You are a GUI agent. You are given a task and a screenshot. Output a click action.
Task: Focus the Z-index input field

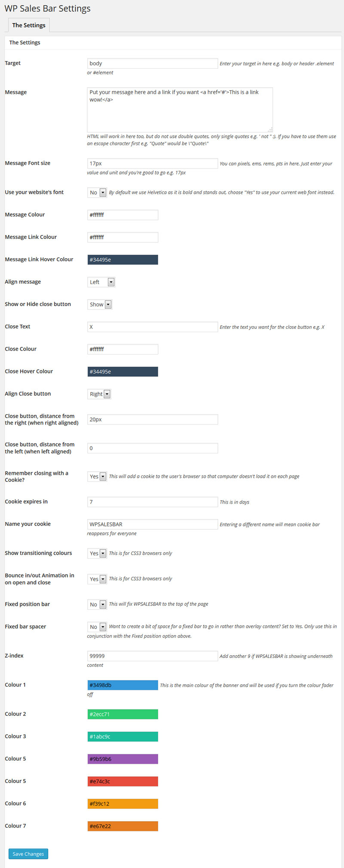click(x=153, y=656)
